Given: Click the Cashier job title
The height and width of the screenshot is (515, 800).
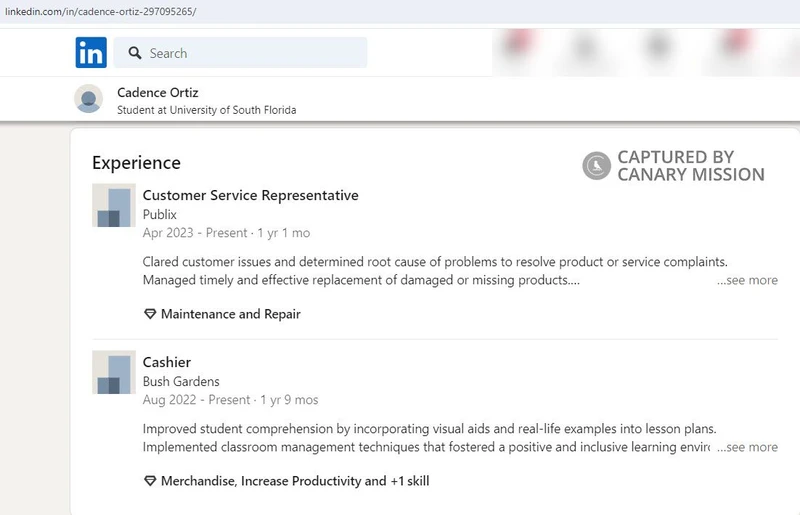Looking at the screenshot, I should coord(167,362).
